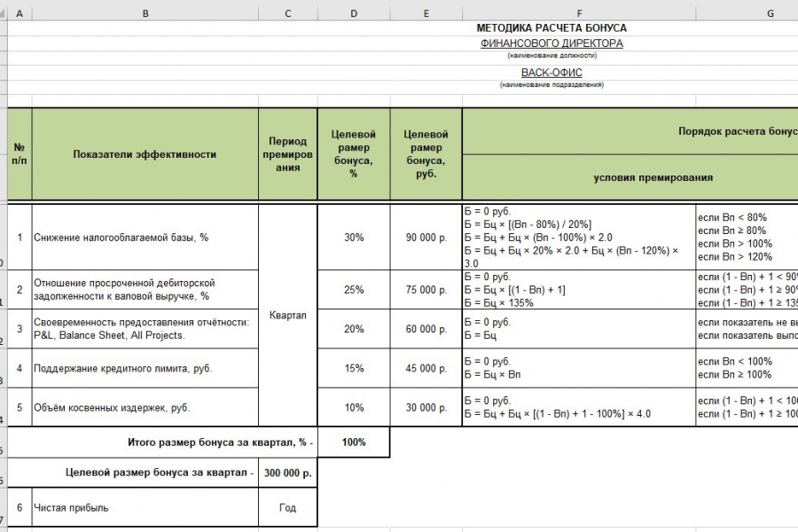Click formula cell containing 'Б = Бц × 135%'
The height and width of the screenshot is (532, 798).
coord(579,290)
